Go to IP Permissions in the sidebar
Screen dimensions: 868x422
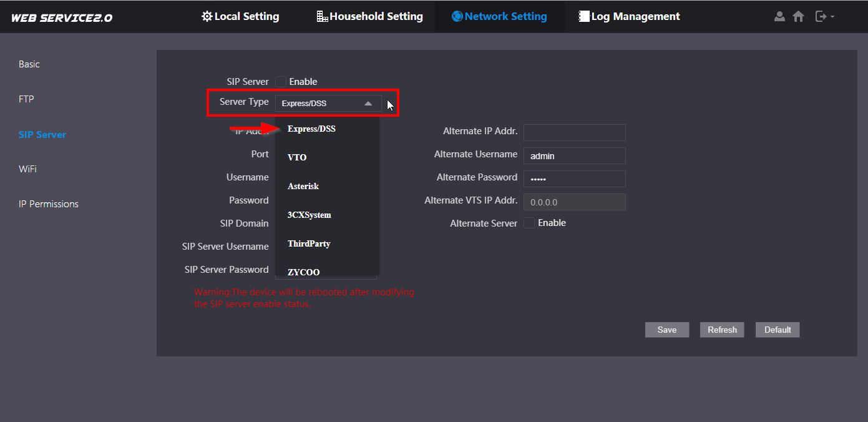pyautogui.click(x=49, y=204)
